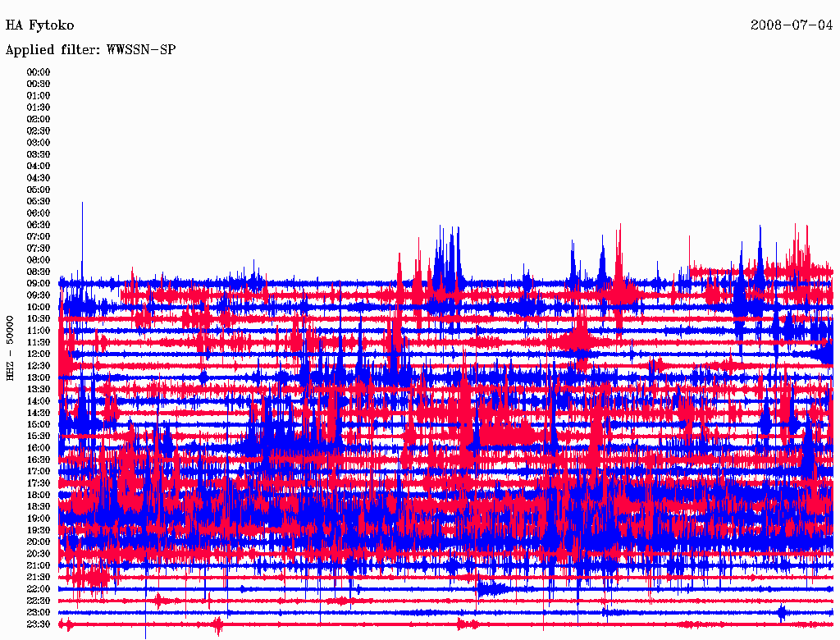Select the 11:30 time label

click(39, 342)
